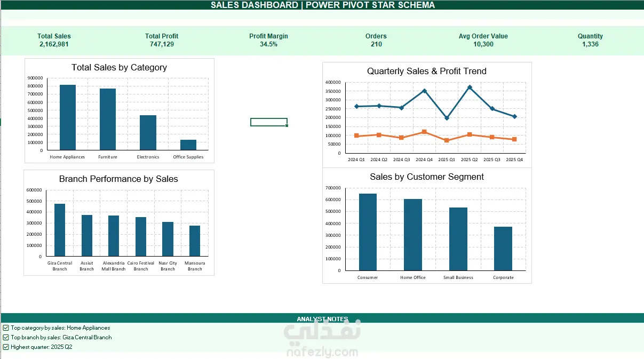Click the Total Sales KPI value 2,162,981
The image size is (644, 359).
point(54,44)
